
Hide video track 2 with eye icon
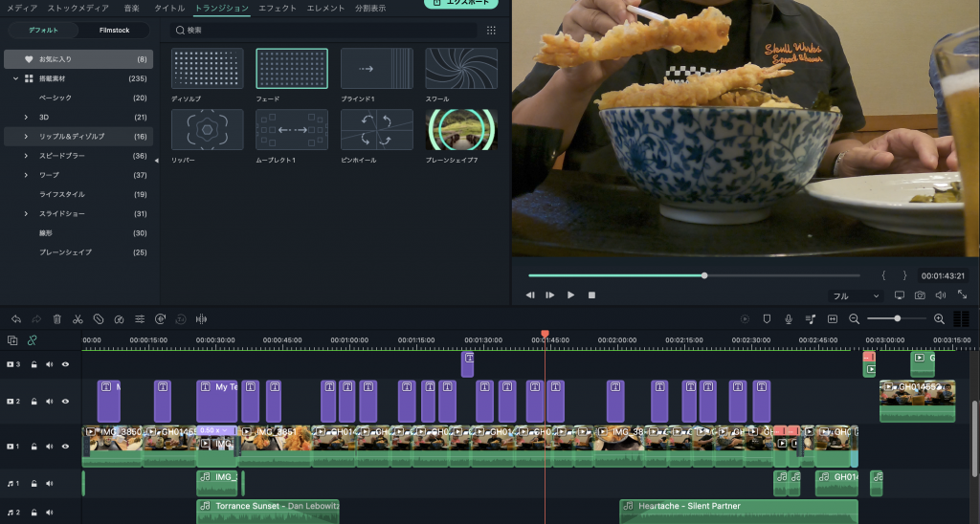[65, 401]
